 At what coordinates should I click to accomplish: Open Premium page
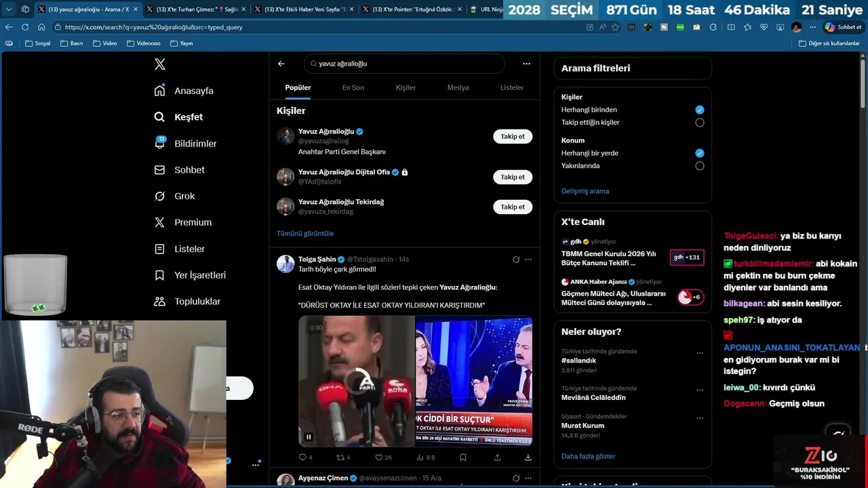pyautogui.click(x=182, y=222)
